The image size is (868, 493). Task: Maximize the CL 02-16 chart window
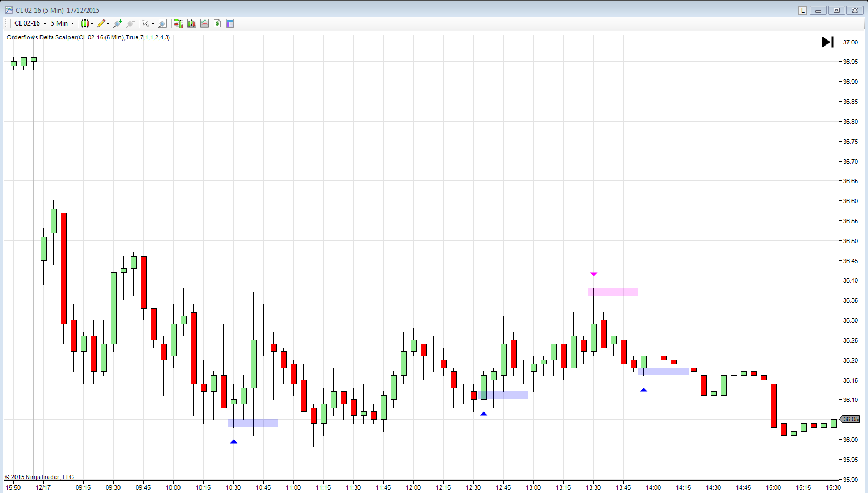tap(836, 10)
